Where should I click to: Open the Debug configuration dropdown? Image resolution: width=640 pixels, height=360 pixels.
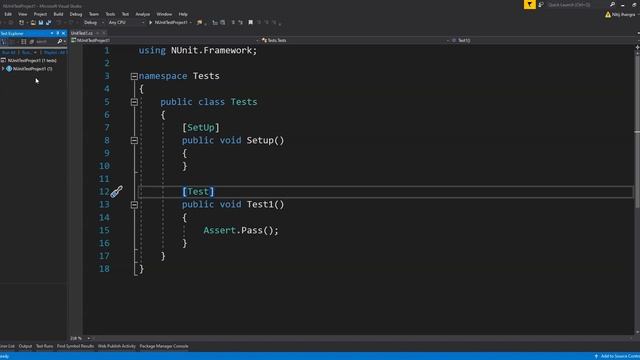coord(93,22)
